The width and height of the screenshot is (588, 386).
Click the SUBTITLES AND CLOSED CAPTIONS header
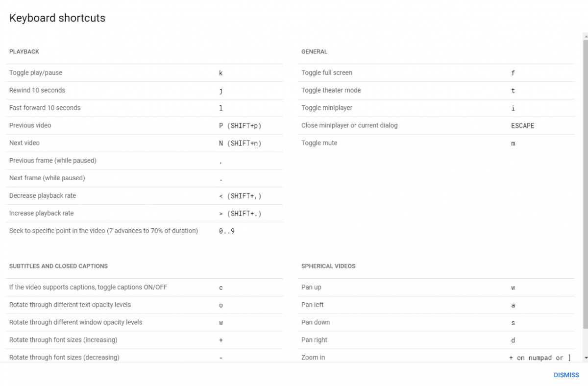pyautogui.click(x=59, y=266)
